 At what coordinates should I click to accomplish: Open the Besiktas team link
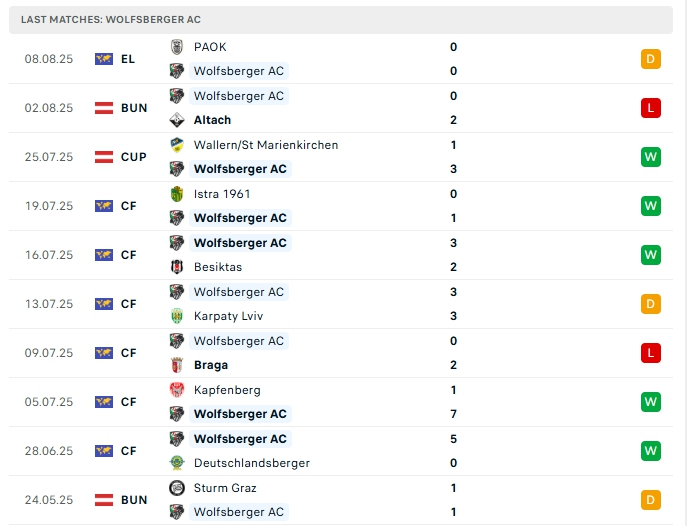[x=218, y=267]
